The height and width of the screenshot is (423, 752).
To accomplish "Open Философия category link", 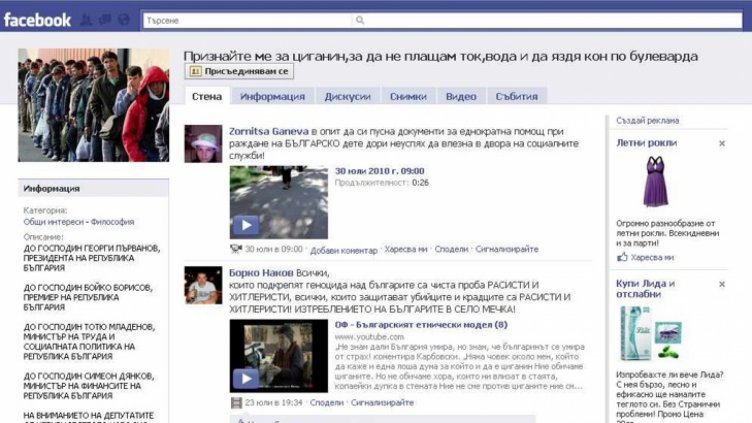I will (113, 222).
